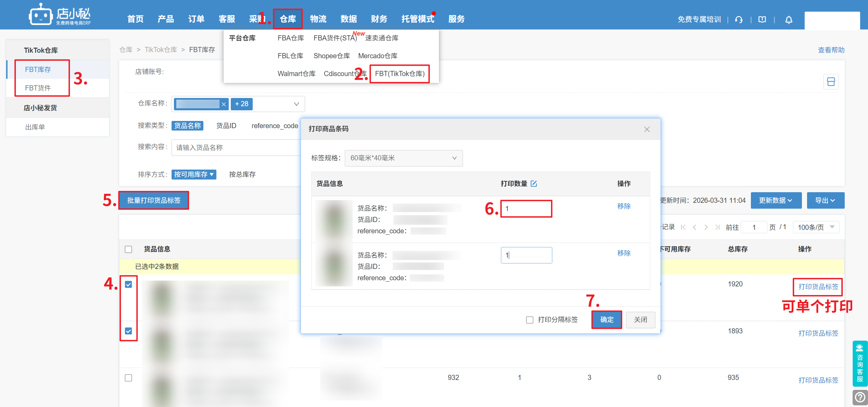Screen dimensions: 868x407
Task: Open the 咨询客服 floating widget
Action: tap(860, 363)
